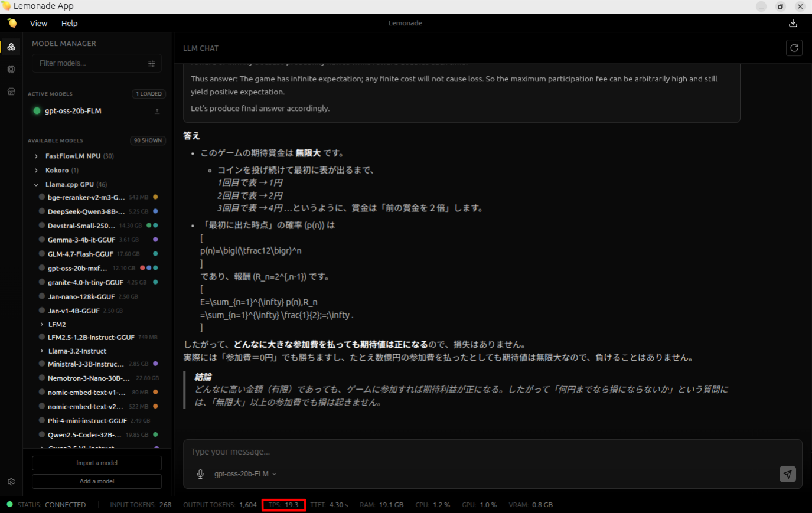
Task: Click the Add a model button
Action: click(x=96, y=481)
